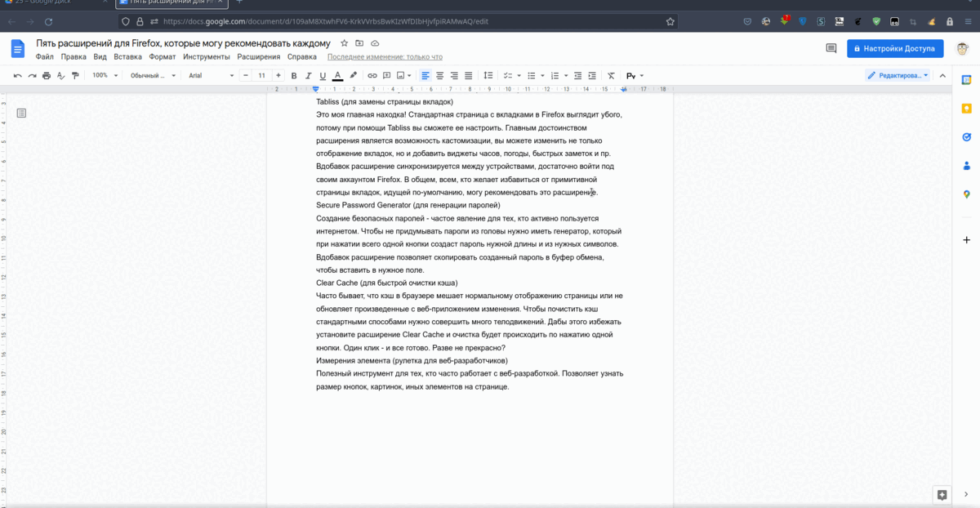Apply a bulleted list
The image size is (980, 508).
point(531,75)
